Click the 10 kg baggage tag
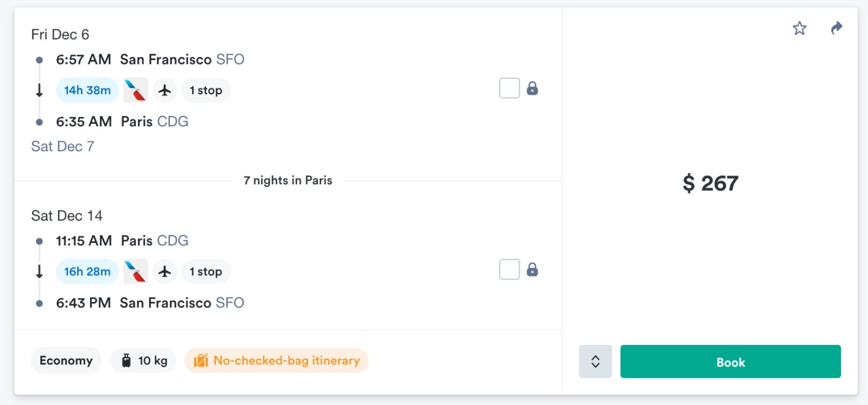 pyautogui.click(x=143, y=361)
